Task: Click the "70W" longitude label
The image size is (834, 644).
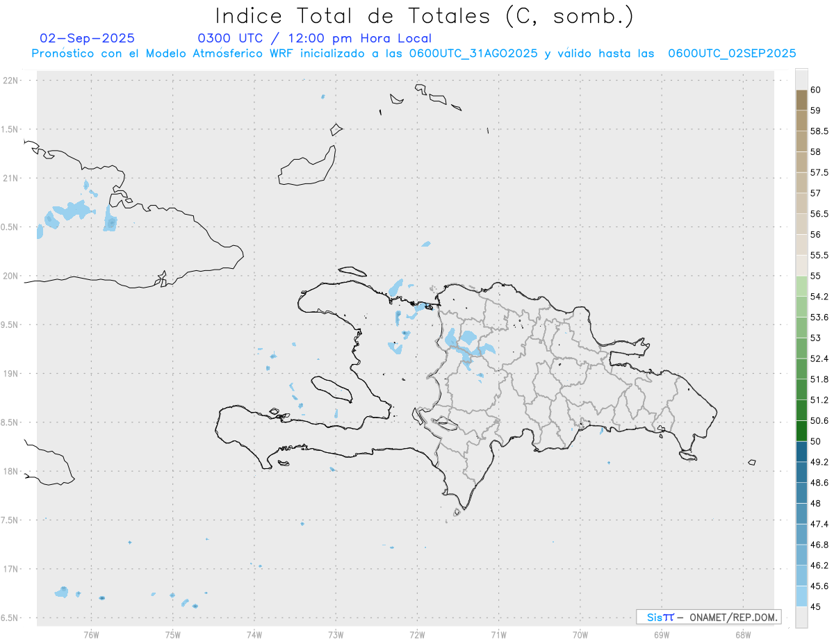Action: point(580,634)
